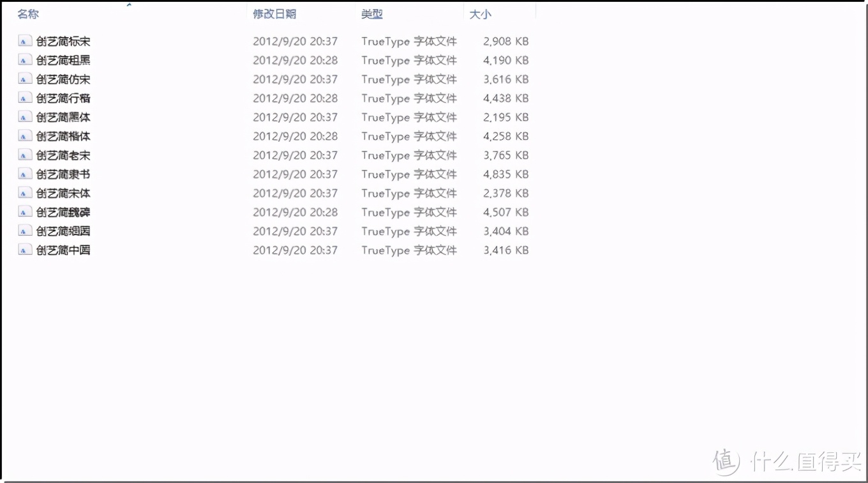The width and height of the screenshot is (868, 483).
Task: Toggle sorting by the 修改日期 column
Action: pyautogui.click(x=274, y=13)
